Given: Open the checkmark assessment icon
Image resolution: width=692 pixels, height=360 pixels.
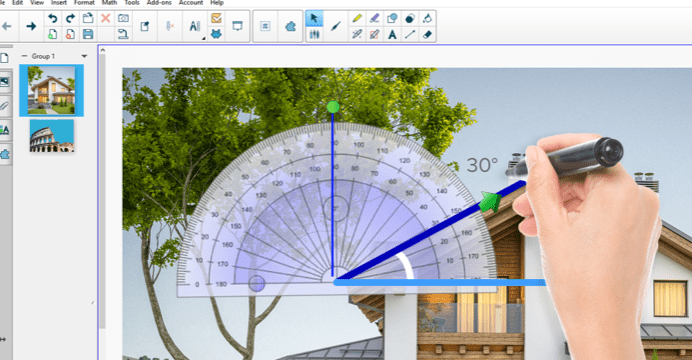Looking at the screenshot, I should [216, 18].
